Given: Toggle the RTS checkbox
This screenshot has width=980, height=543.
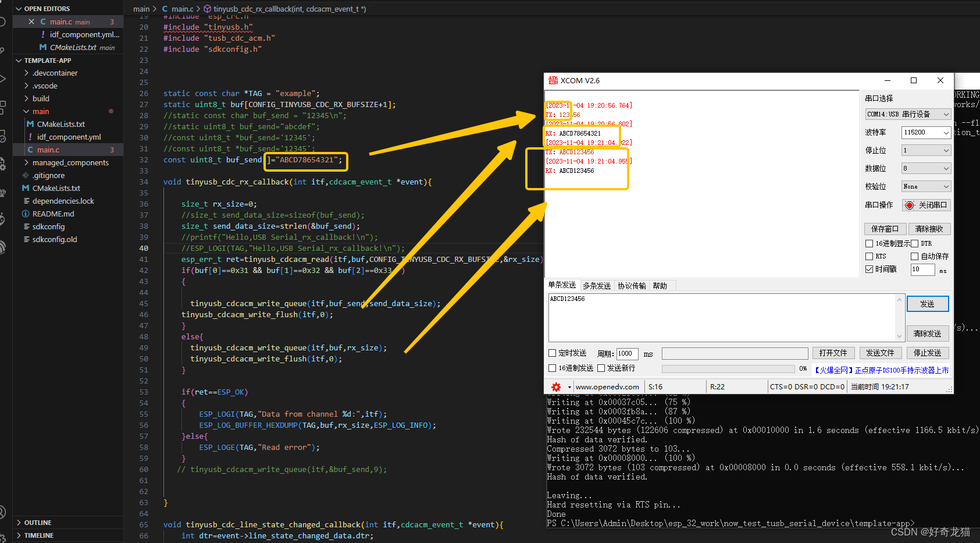Looking at the screenshot, I should point(869,256).
